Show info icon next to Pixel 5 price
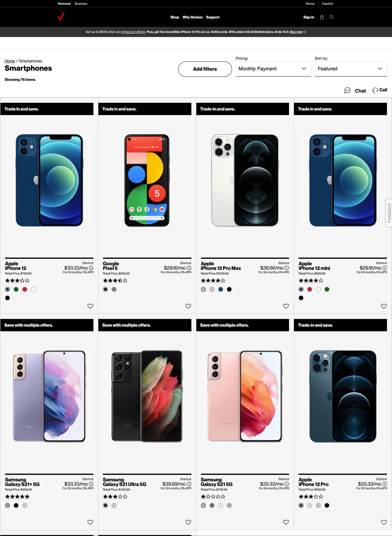Screen dimensions: 392x536 189,268
